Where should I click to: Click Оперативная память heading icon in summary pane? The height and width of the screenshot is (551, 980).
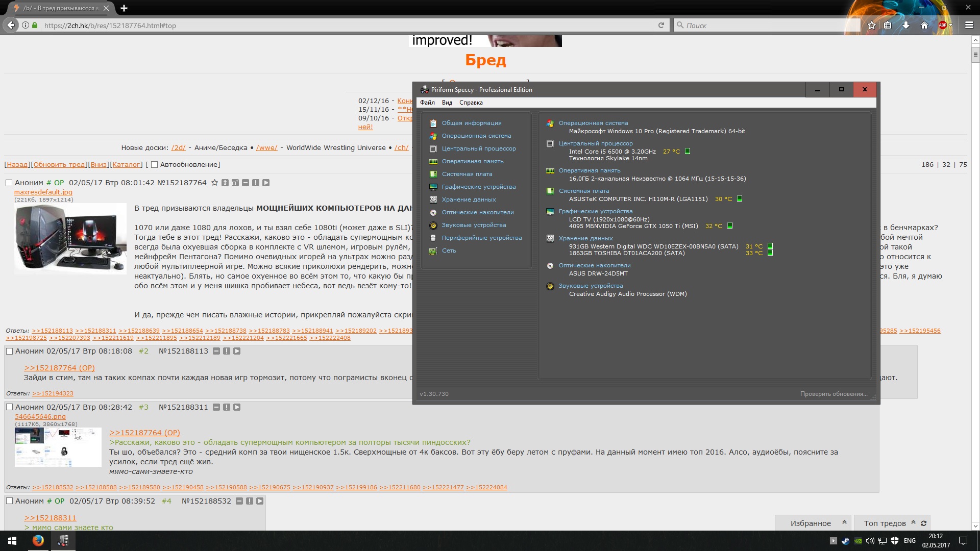click(x=550, y=170)
